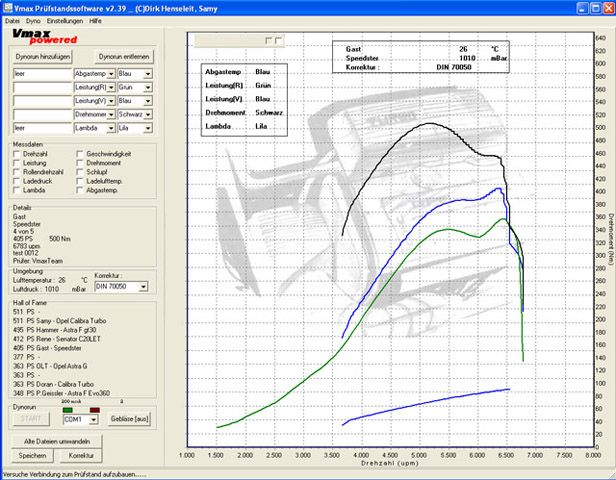Screen dimensions: 616x480
Task: Click the Korrektur button at bottom
Action: (81, 456)
